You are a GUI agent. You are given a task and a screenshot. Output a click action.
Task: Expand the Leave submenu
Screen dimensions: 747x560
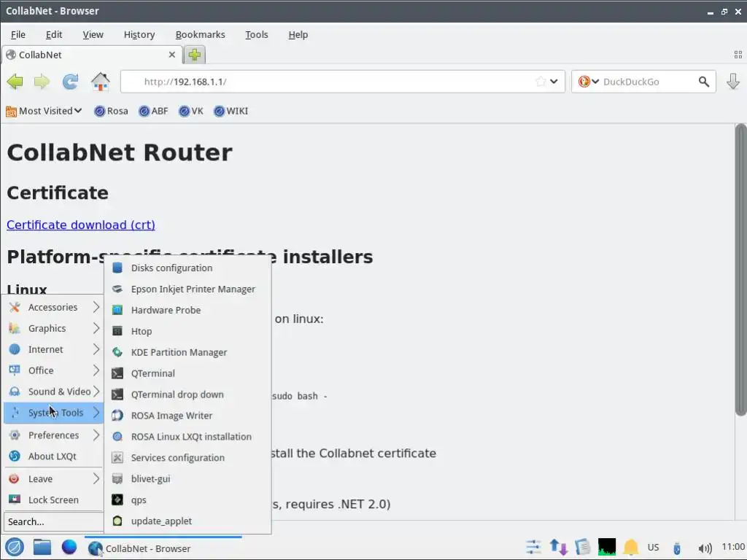(x=53, y=478)
